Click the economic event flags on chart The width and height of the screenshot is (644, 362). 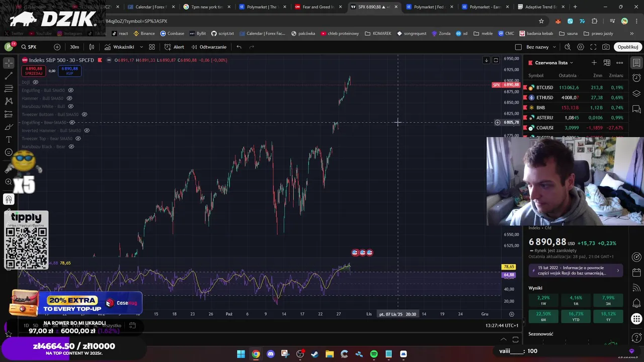point(362,252)
